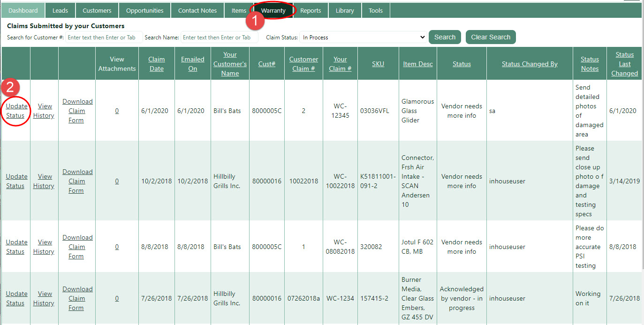
Task: Sort by Your Customer's Name header
Action: pyautogui.click(x=230, y=64)
